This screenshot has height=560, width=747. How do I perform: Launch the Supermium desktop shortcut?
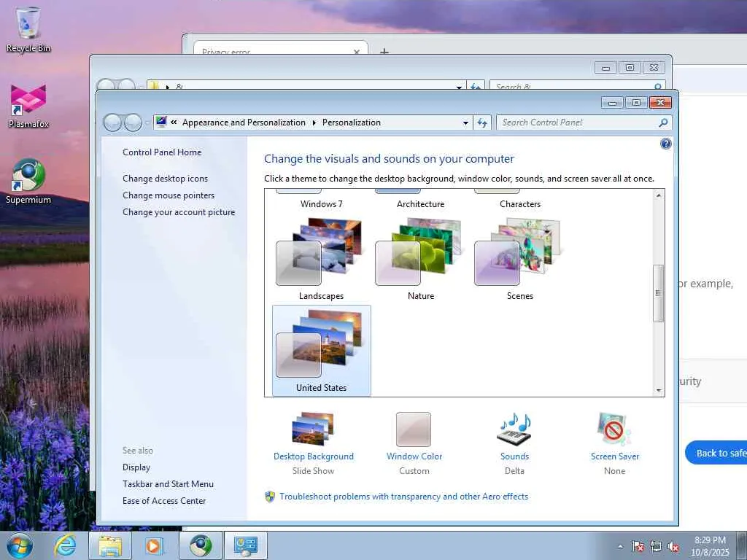(x=28, y=182)
